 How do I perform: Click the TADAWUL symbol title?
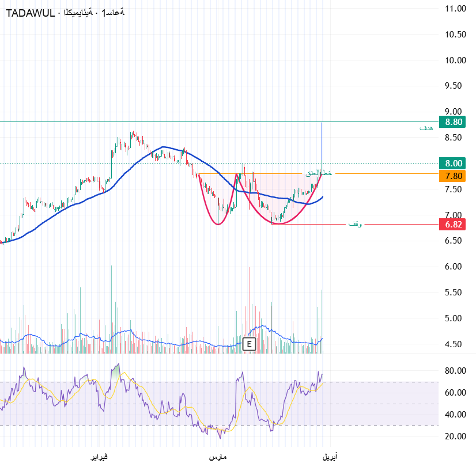pyautogui.click(x=30, y=13)
